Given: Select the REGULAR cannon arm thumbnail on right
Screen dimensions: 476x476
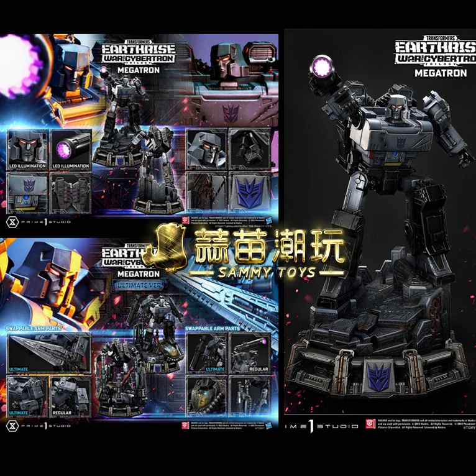Looking at the screenshot, I should 250,352.
